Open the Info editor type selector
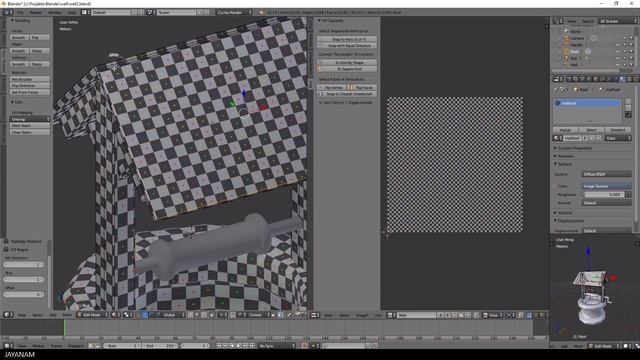 pyautogui.click(x=8, y=12)
